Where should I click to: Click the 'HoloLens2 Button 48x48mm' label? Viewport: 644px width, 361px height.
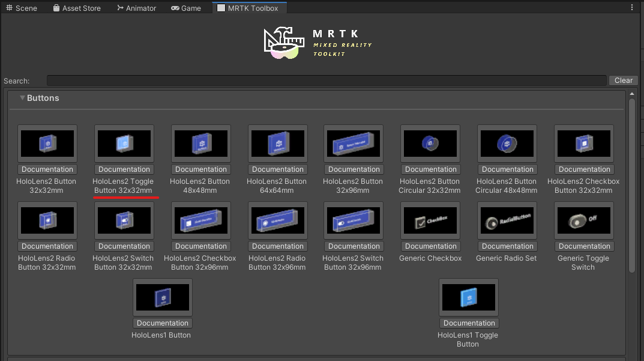pos(200,186)
